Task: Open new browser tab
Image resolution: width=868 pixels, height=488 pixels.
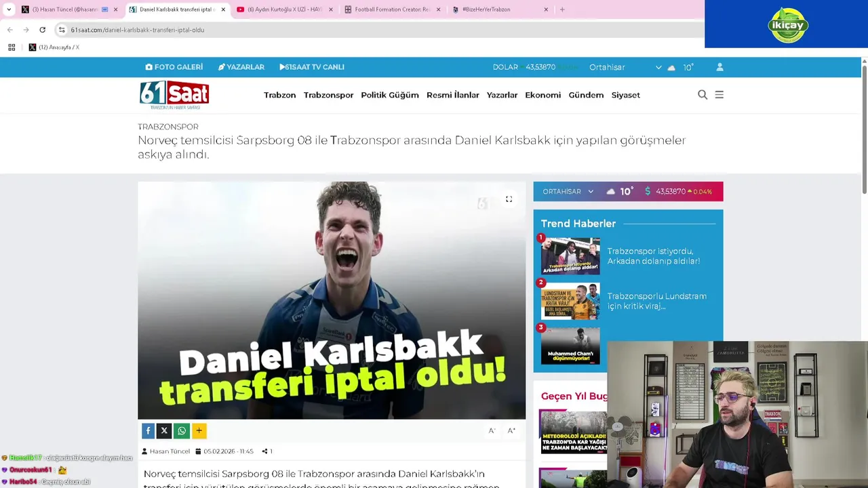Action: [x=562, y=9]
